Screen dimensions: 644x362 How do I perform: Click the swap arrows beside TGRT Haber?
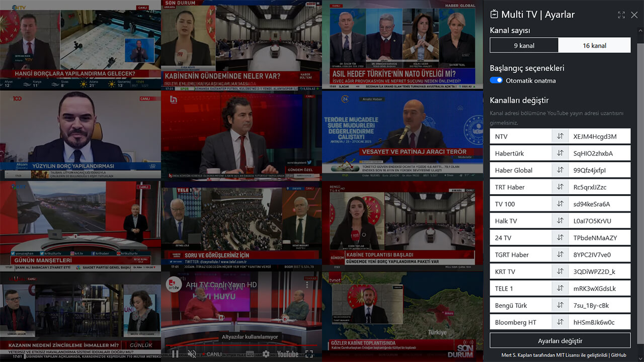pyautogui.click(x=560, y=254)
